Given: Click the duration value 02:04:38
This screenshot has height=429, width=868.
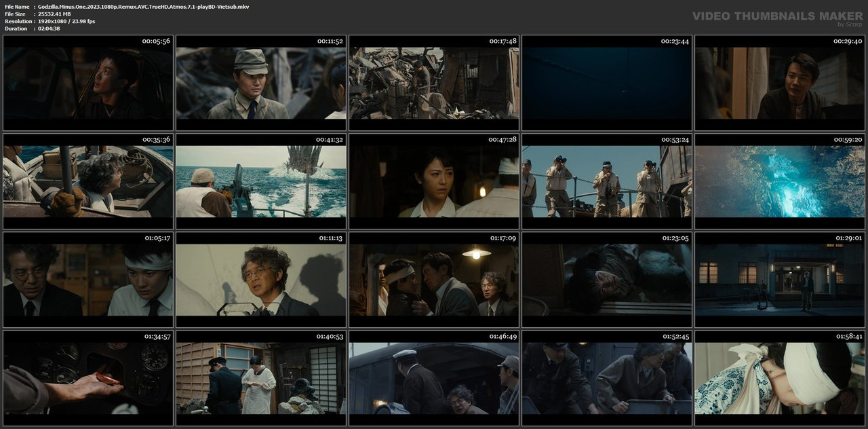Looking at the screenshot, I should click(49, 29).
